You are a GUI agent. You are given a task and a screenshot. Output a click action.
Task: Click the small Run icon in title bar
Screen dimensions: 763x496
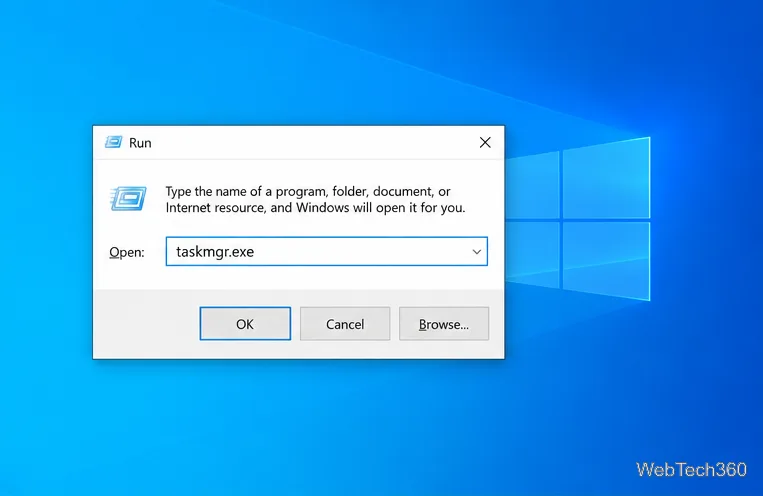pyautogui.click(x=113, y=142)
